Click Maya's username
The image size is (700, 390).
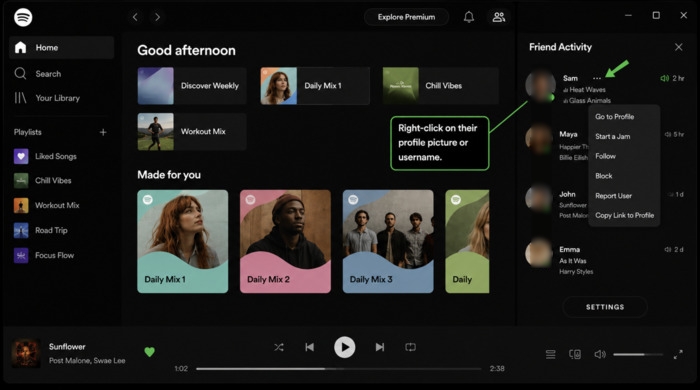(x=568, y=134)
